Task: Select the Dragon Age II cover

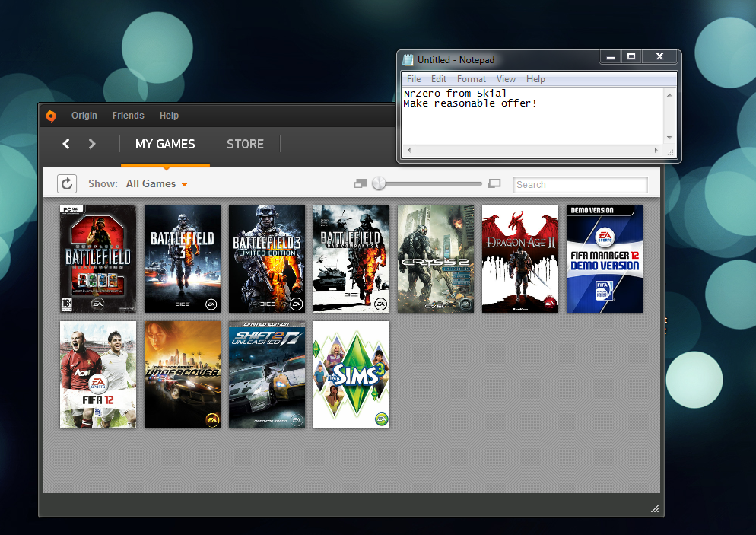Action: 519,259
